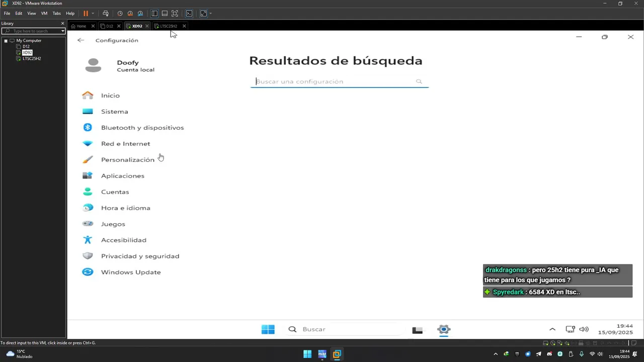Open the VM menu
The width and height of the screenshot is (644, 362).
(x=44, y=14)
